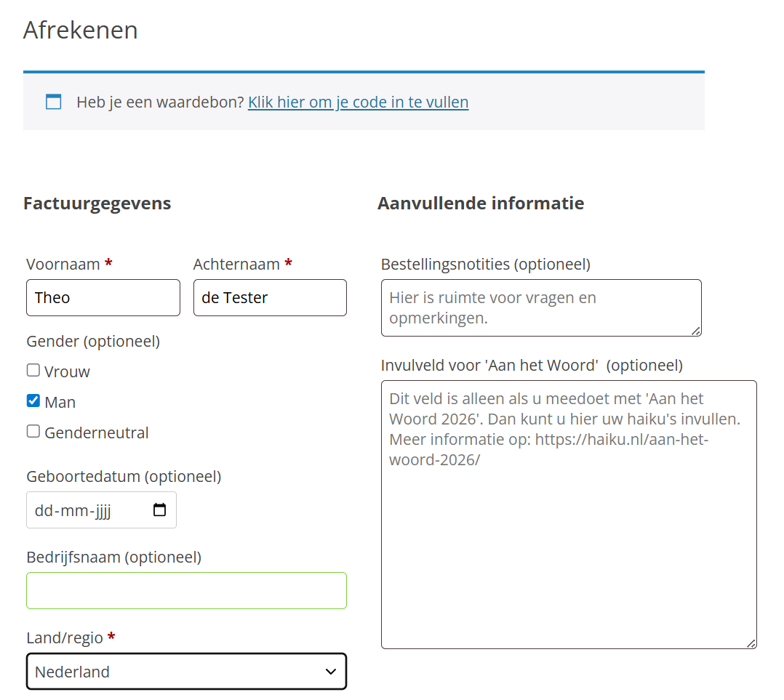Click the 'Land/regio' field label
This screenshot has height=700, width=784.
(65, 637)
